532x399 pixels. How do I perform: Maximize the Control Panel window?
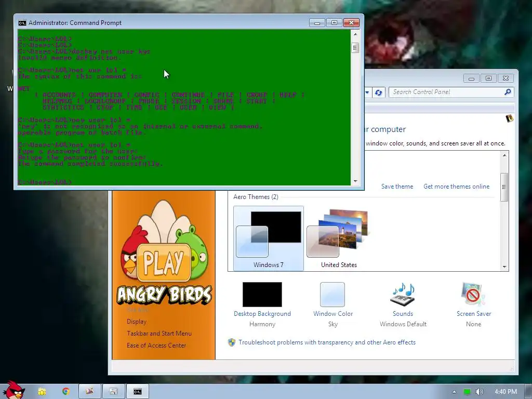coord(488,78)
